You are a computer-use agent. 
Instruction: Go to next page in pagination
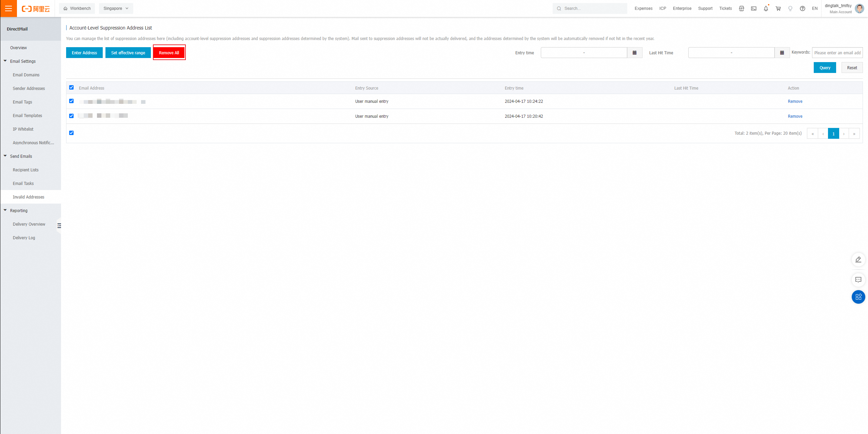[x=844, y=134]
